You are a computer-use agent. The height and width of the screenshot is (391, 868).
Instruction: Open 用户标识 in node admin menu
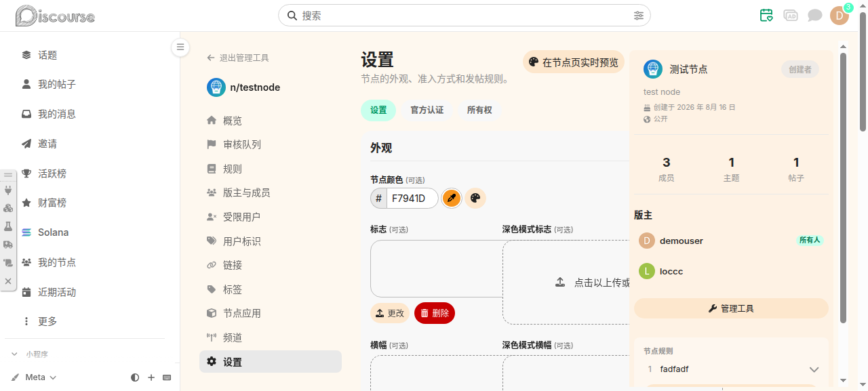(x=271, y=241)
